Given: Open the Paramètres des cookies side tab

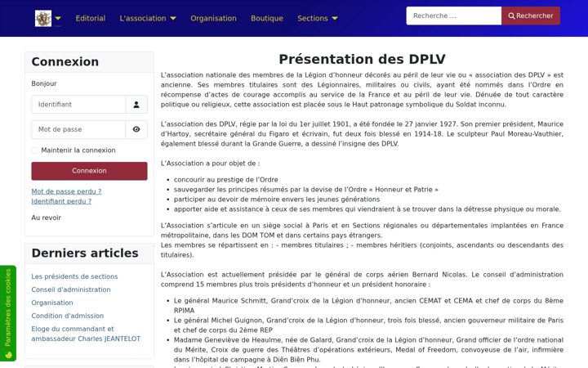Looking at the screenshot, I should pos(8,313).
